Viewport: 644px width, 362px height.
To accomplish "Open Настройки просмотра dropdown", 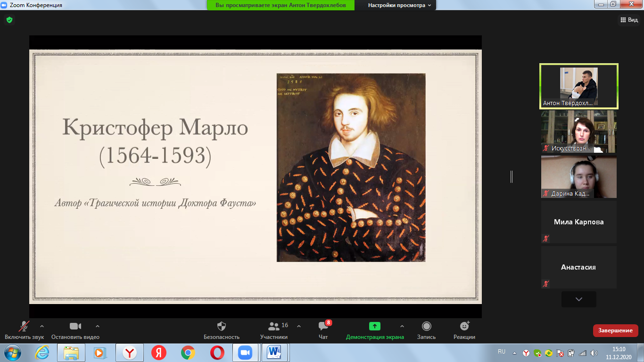I will [x=400, y=5].
